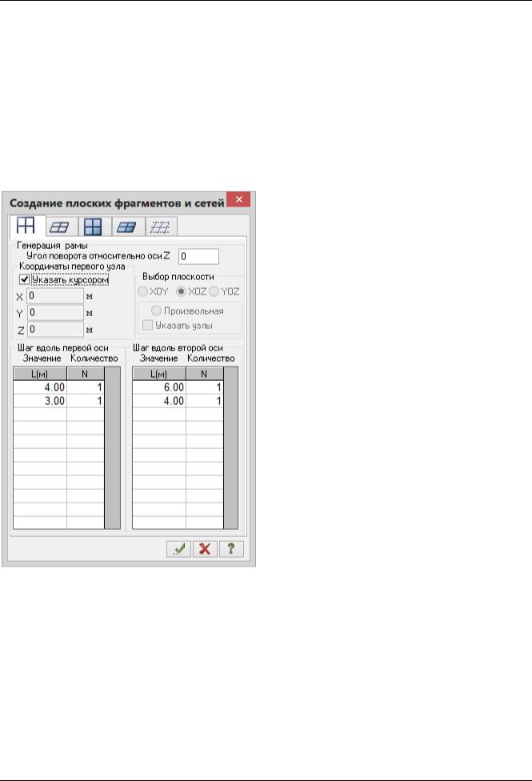Click the Y coordinate input field

(54, 313)
